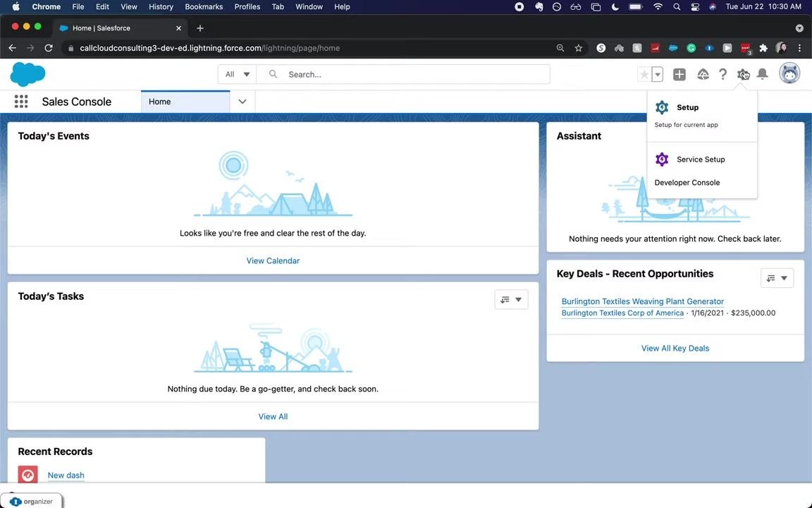This screenshot has width=812, height=508.
Task: Click the favorites star icon
Action: [644, 74]
